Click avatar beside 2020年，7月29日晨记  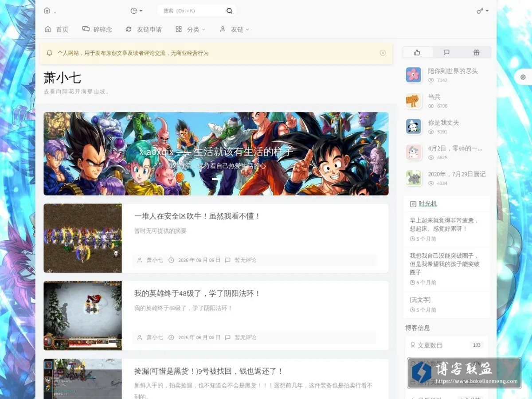coord(414,178)
